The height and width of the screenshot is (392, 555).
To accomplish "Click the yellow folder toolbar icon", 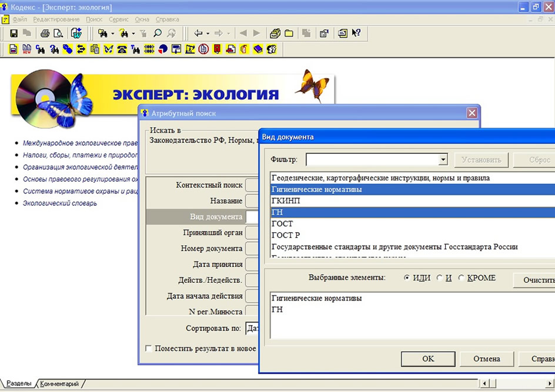I will 289,33.
